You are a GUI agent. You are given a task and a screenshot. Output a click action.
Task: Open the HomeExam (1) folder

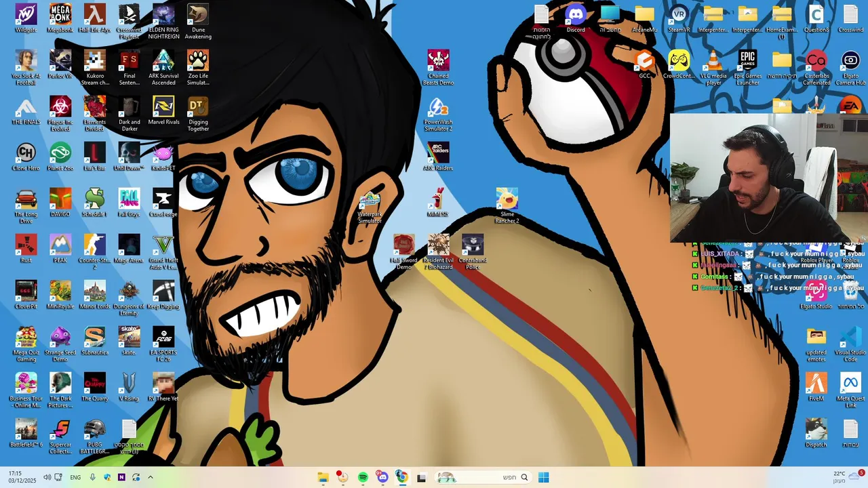pyautogui.click(x=782, y=22)
